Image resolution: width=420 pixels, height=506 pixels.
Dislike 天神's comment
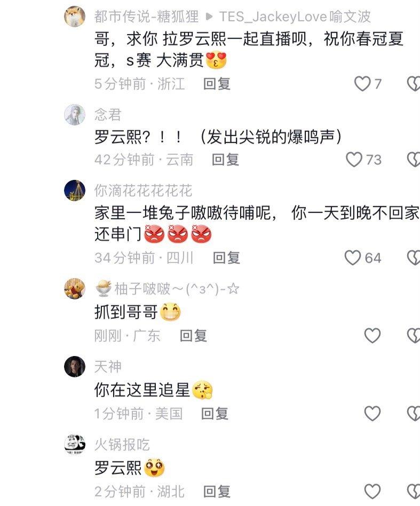[x=414, y=413]
